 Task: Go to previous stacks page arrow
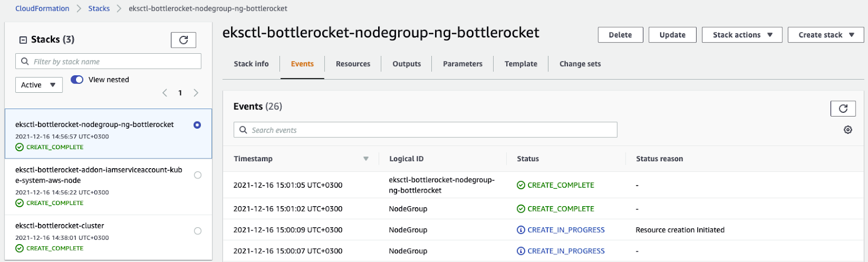165,93
